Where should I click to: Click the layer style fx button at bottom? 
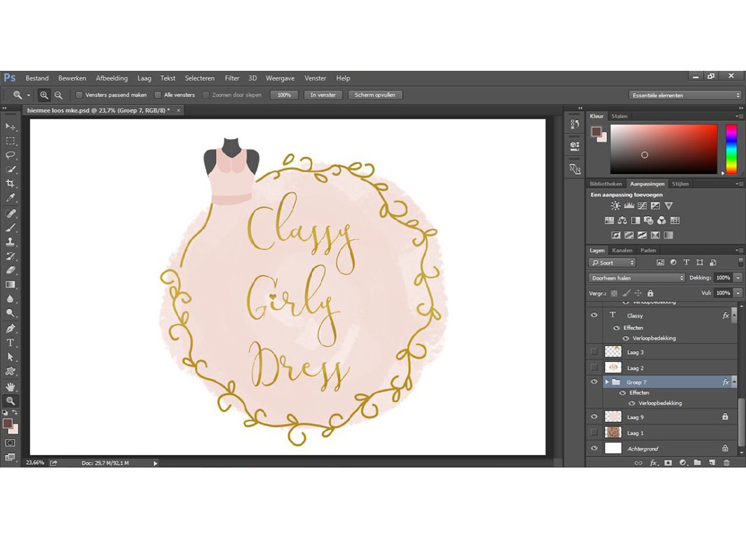pyautogui.click(x=653, y=463)
